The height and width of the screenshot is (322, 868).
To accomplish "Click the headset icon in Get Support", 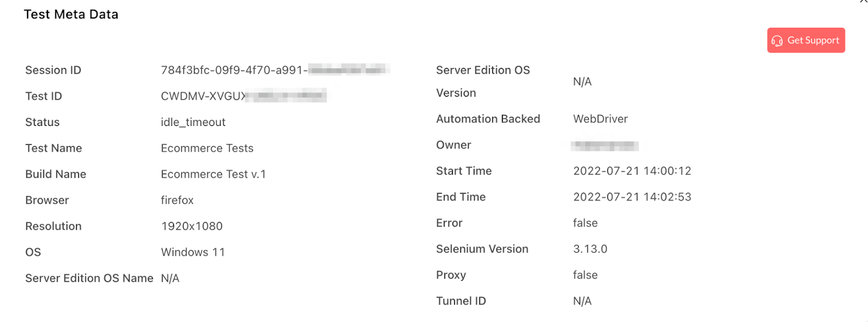I will [x=777, y=41].
